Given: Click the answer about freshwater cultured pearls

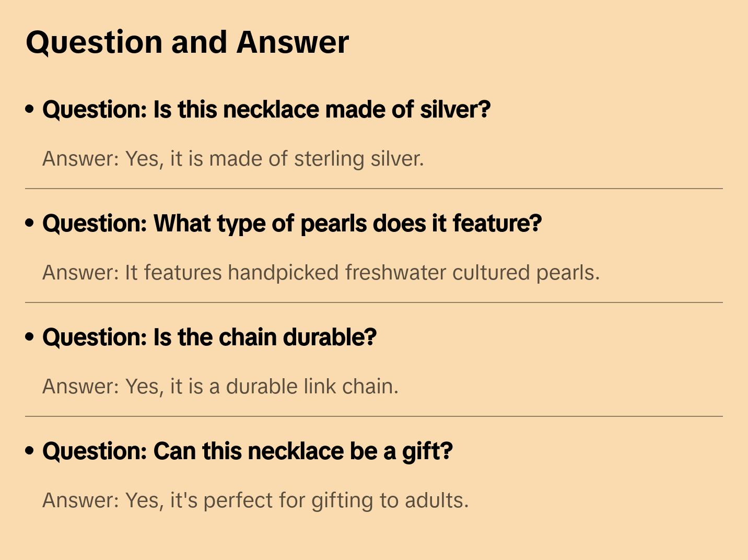Looking at the screenshot, I should pos(321,273).
